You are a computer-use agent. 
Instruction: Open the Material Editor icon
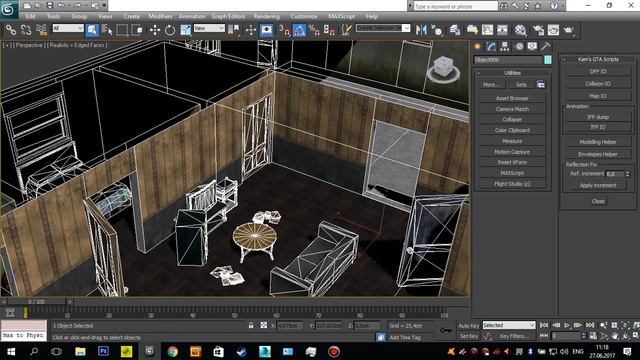(520, 30)
